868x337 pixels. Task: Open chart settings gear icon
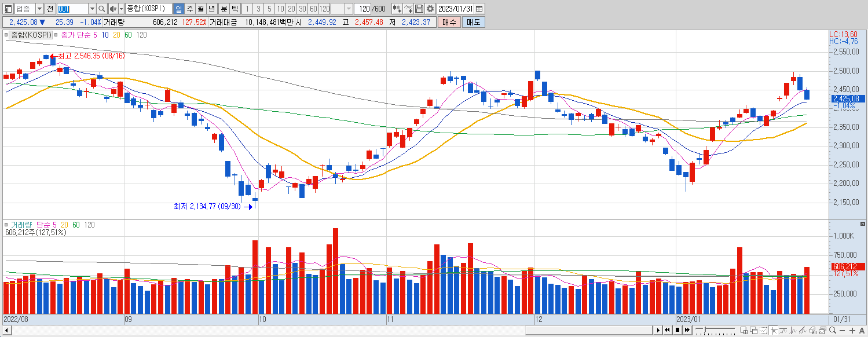(430, 9)
